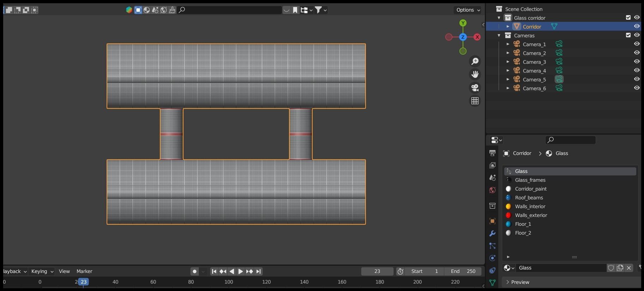This screenshot has height=291, width=644.
Task: Click the zoom magnifier gizmo in viewport
Action: 475,61
